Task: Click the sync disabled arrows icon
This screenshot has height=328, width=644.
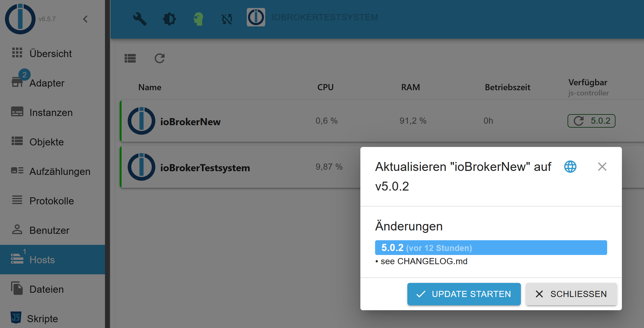Action: [227, 19]
